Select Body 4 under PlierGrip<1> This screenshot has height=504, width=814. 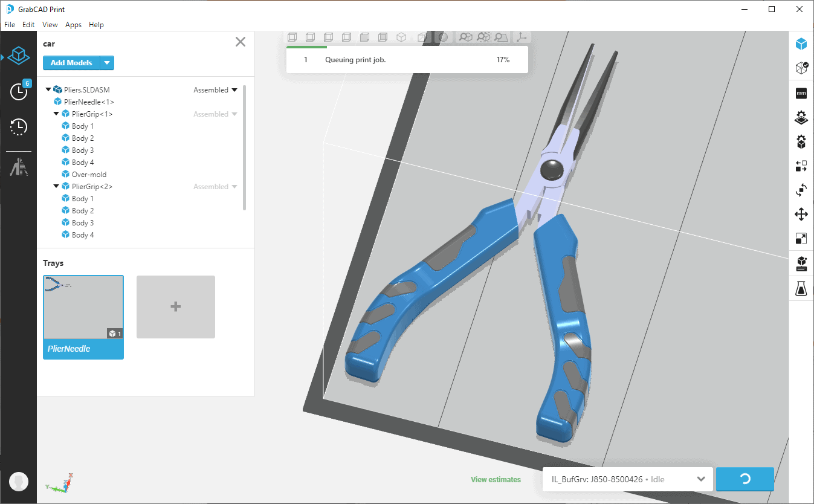click(83, 163)
